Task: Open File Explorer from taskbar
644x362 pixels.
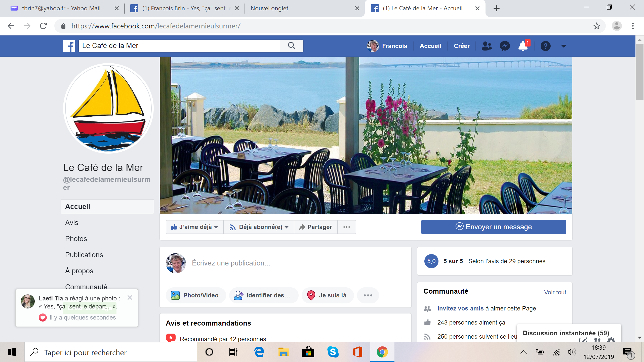Action: pyautogui.click(x=284, y=352)
